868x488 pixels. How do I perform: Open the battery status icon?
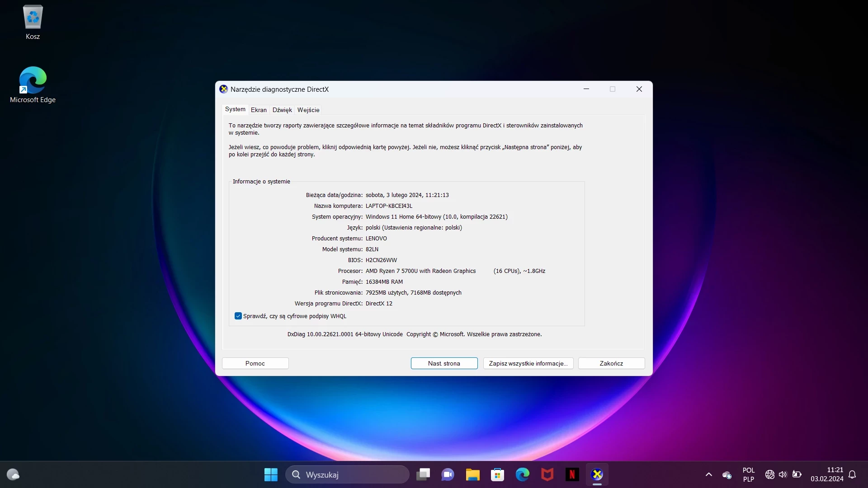pos(797,474)
